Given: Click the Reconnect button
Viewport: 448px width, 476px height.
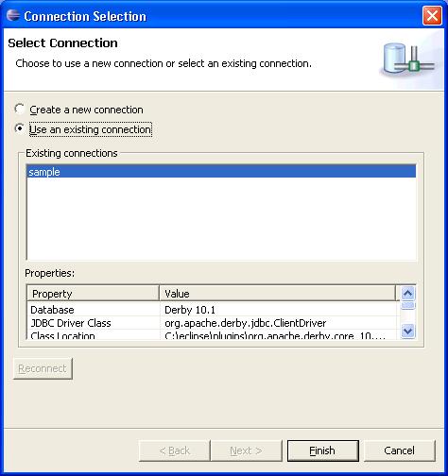Looking at the screenshot, I should point(43,368).
